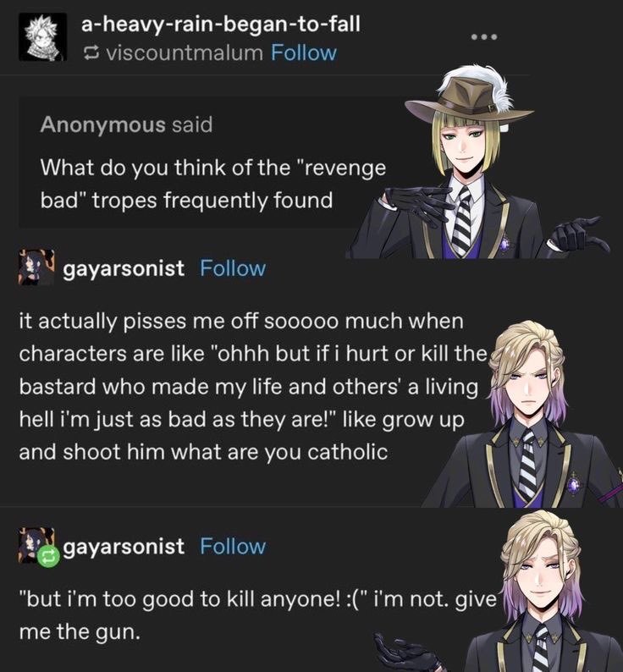Open the three-dot post options menu
Image resolution: width=623 pixels, height=672 pixels.
[484, 37]
